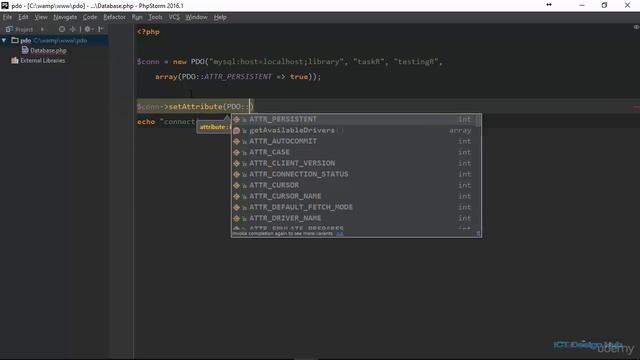Open the Navigate menu

coord(65,17)
